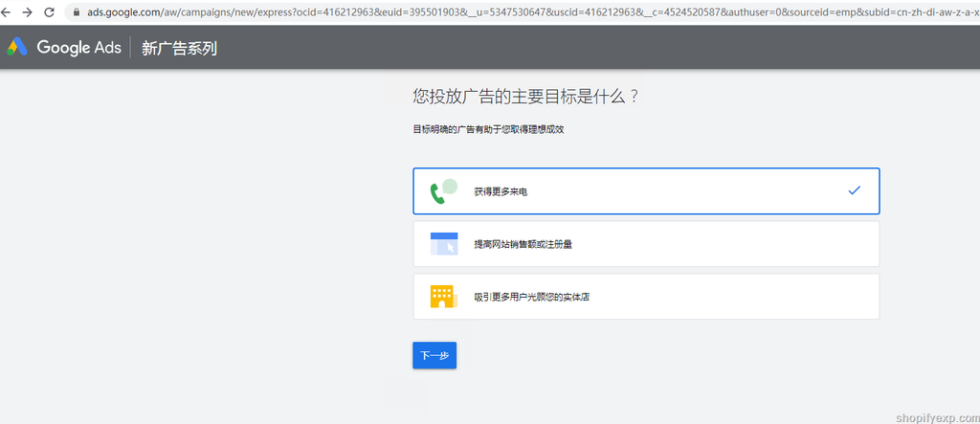This screenshot has height=424, width=980.
Task: Click the Google Ads wordmark text
Action: coord(78,48)
